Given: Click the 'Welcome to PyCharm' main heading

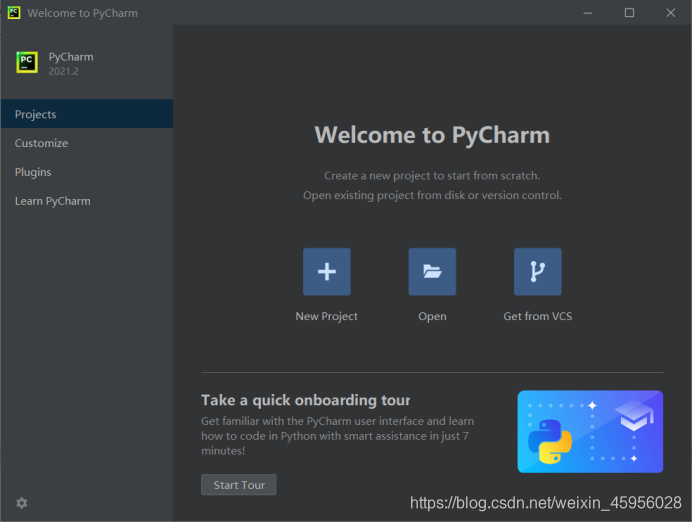Looking at the screenshot, I should pos(432,135).
